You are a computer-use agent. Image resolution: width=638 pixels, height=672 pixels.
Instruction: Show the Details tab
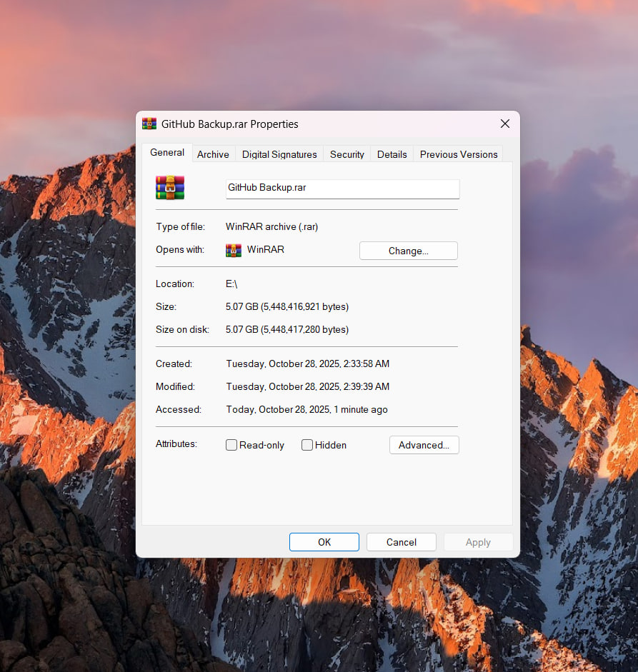click(392, 154)
